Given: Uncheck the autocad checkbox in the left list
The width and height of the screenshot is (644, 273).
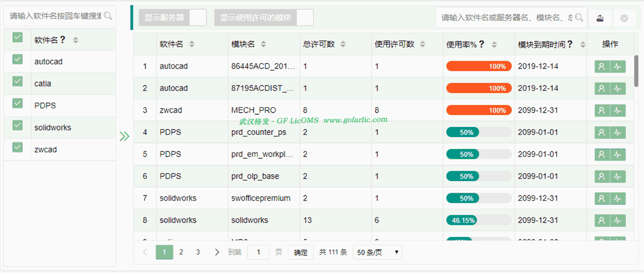Looking at the screenshot, I should click(18, 59).
